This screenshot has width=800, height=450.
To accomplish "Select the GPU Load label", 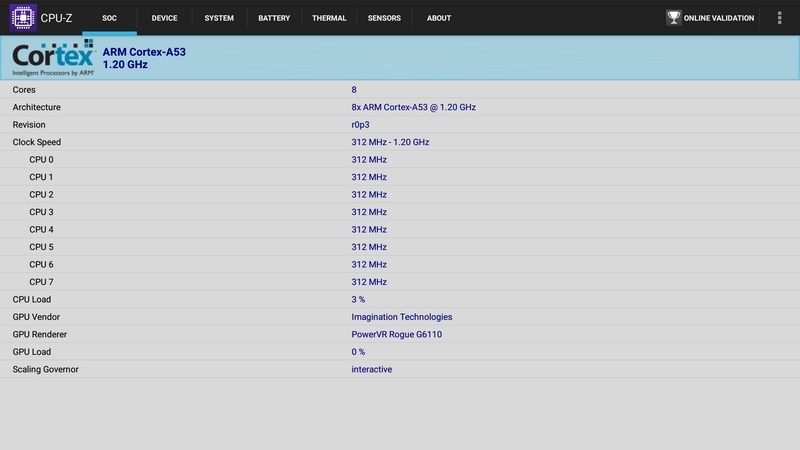I will tap(32, 352).
